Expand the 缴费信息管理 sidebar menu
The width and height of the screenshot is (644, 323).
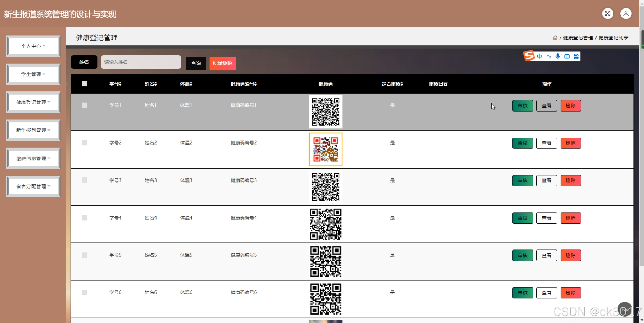point(33,158)
